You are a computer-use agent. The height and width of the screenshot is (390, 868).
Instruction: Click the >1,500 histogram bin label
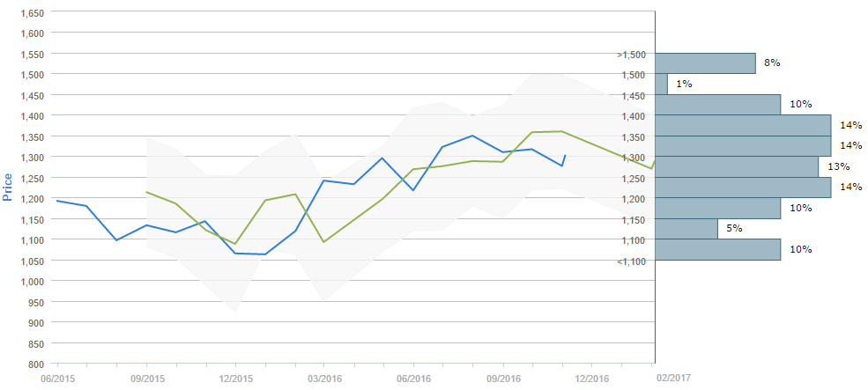coord(633,55)
